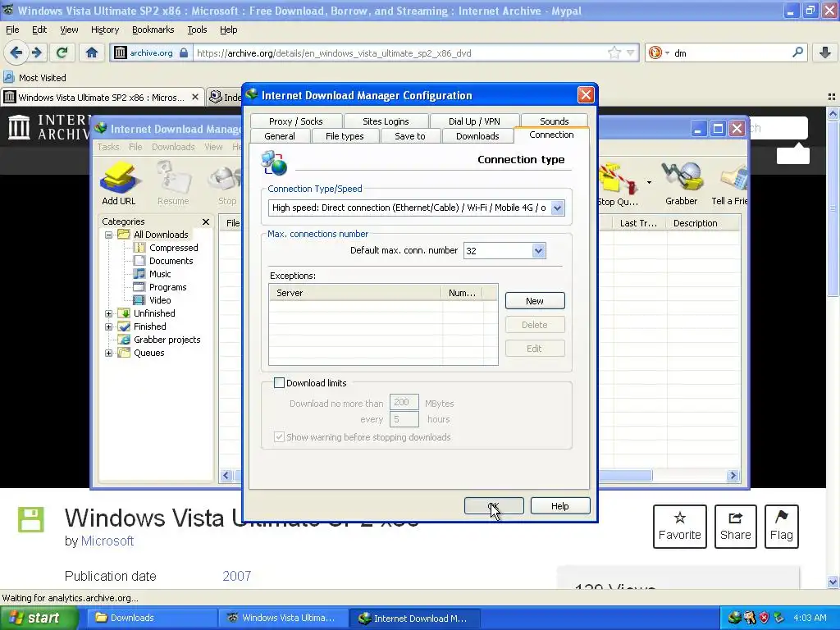
Task: Click the Flag button on archive page
Action: [782, 526]
